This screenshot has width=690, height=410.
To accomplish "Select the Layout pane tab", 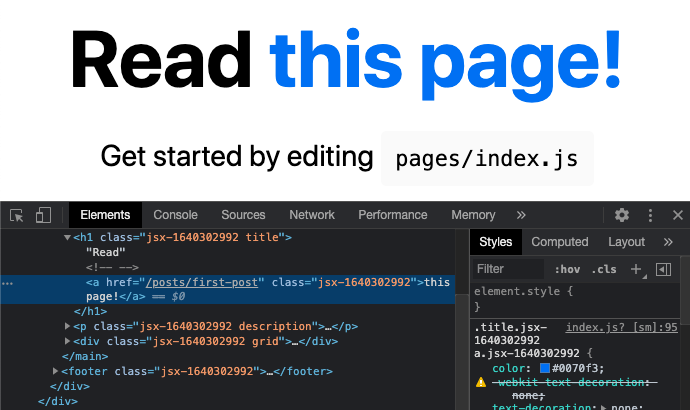I will pyautogui.click(x=626, y=242).
